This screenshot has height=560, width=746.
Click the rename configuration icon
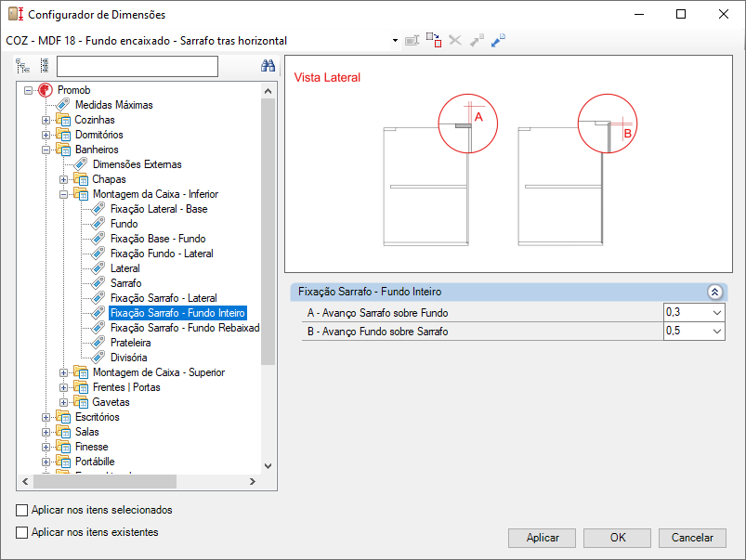[x=412, y=41]
